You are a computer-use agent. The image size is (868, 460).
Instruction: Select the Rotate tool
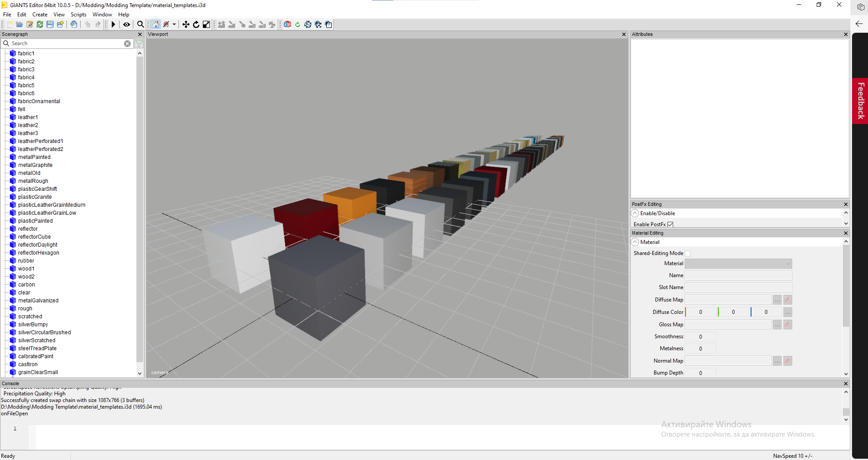coord(196,24)
